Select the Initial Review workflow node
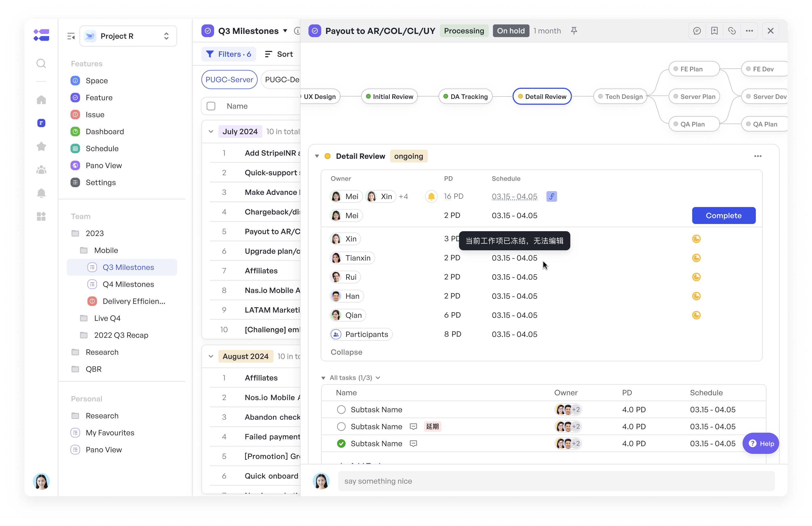The height and width of the screenshot is (526, 812). tap(389, 97)
